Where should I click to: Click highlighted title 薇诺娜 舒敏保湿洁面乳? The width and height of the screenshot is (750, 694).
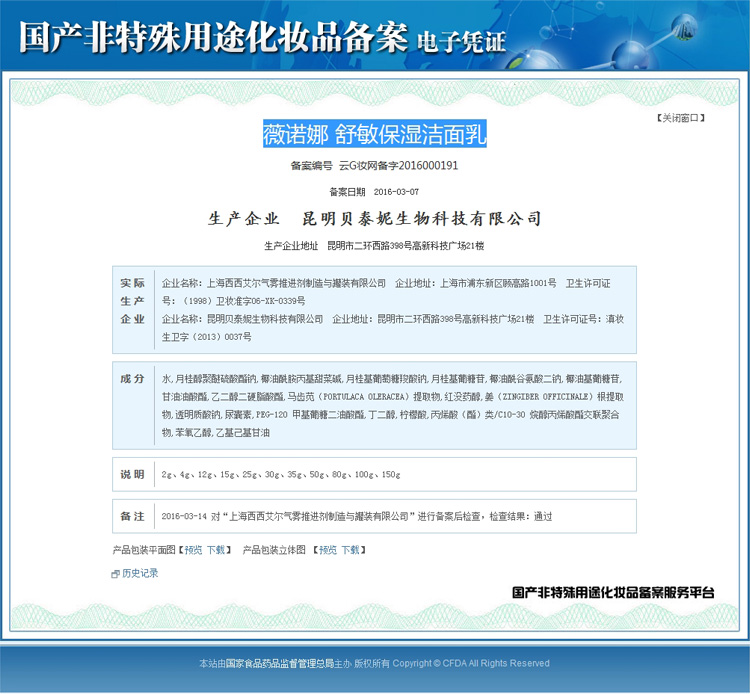coord(375,133)
